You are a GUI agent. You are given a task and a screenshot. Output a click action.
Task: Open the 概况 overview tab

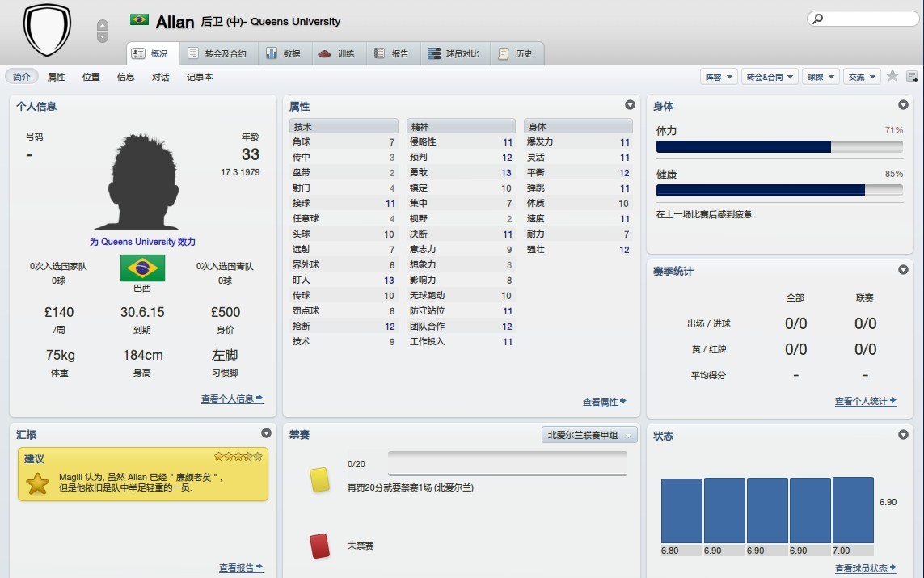point(153,53)
